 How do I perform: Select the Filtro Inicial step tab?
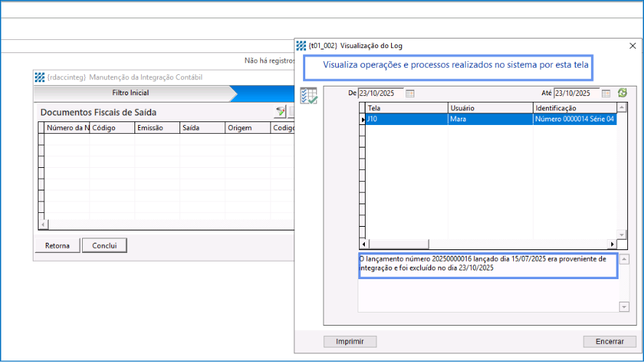(x=131, y=93)
